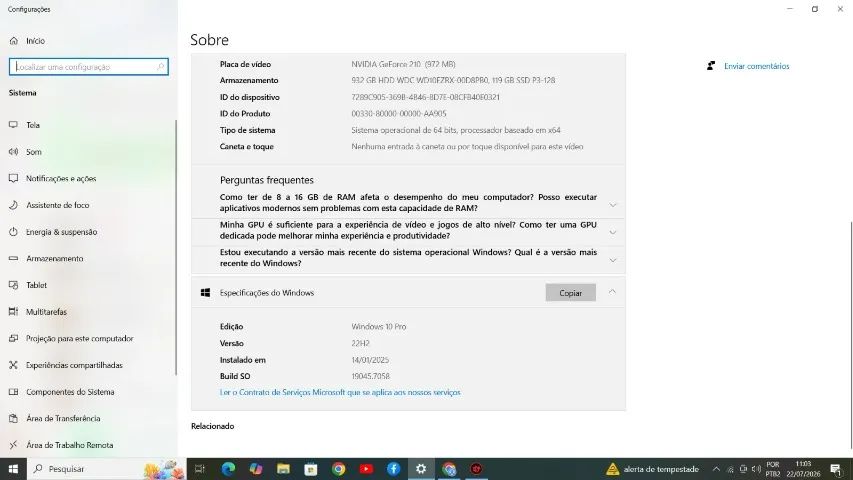Open Experiências compartilhadas settings
The width and height of the screenshot is (853, 480).
coord(66,365)
